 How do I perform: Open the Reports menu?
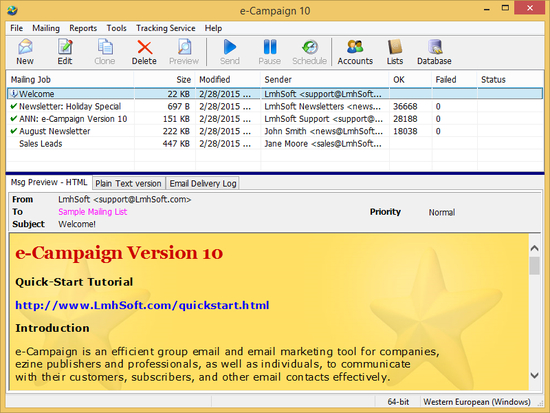click(83, 28)
